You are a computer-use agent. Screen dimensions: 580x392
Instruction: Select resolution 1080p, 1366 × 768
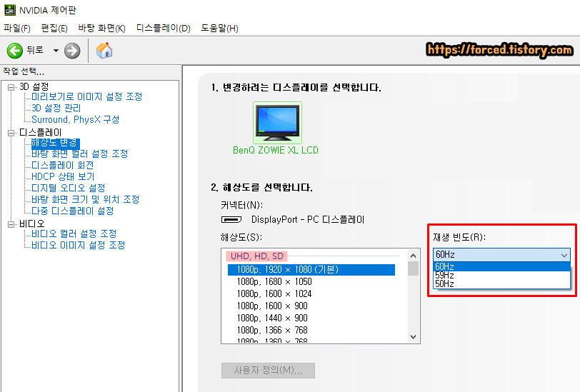[x=272, y=330]
